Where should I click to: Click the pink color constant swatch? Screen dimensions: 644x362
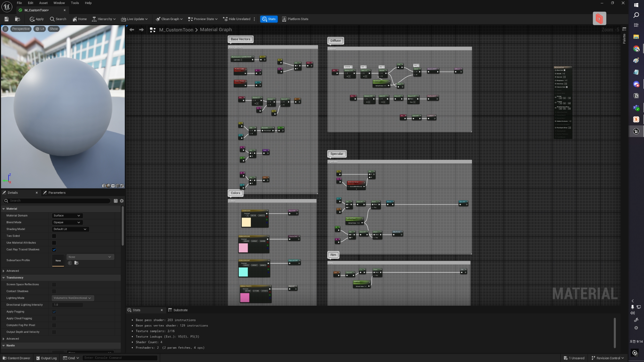pyautogui.click(x=243, y=248)
